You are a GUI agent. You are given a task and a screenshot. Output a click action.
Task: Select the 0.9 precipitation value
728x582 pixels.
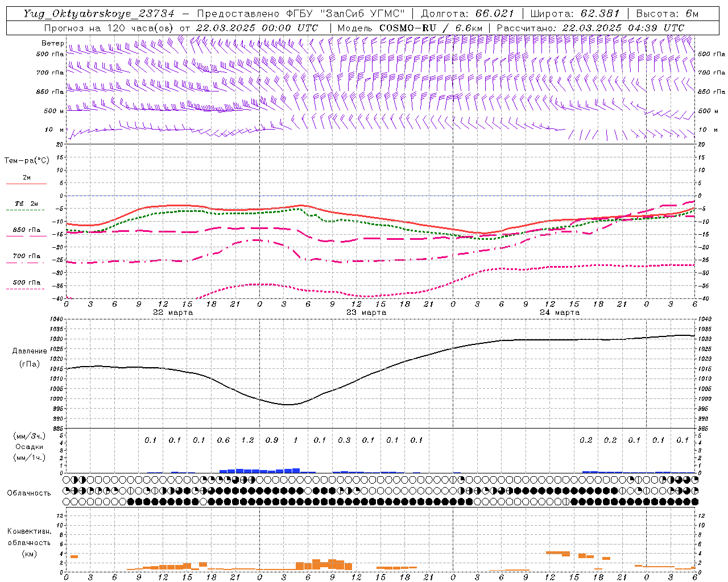click(x=272, y=440)
